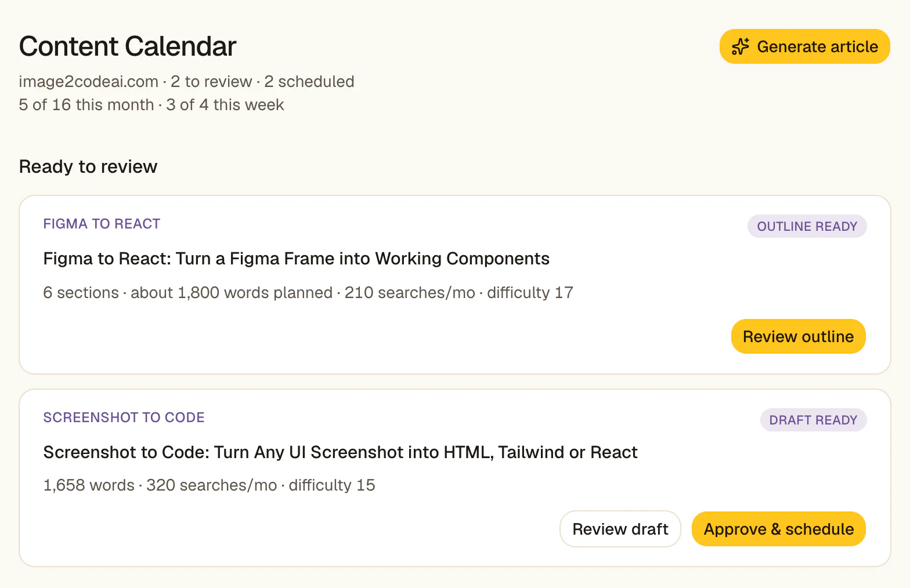Screen dimensions: 910x588
Task: Click the '6 sections · about 1,800 words planned' line
Action: (308, 293)
